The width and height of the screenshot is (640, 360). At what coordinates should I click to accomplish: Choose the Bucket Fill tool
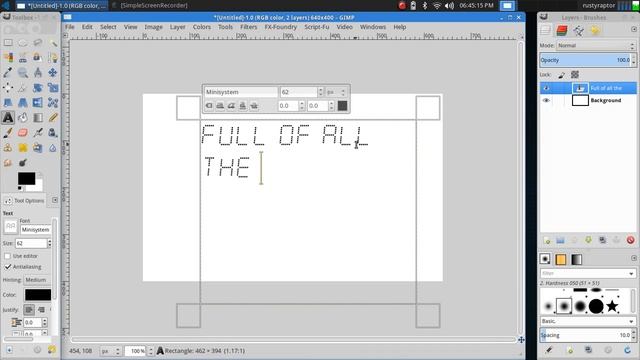coord(23,118)
